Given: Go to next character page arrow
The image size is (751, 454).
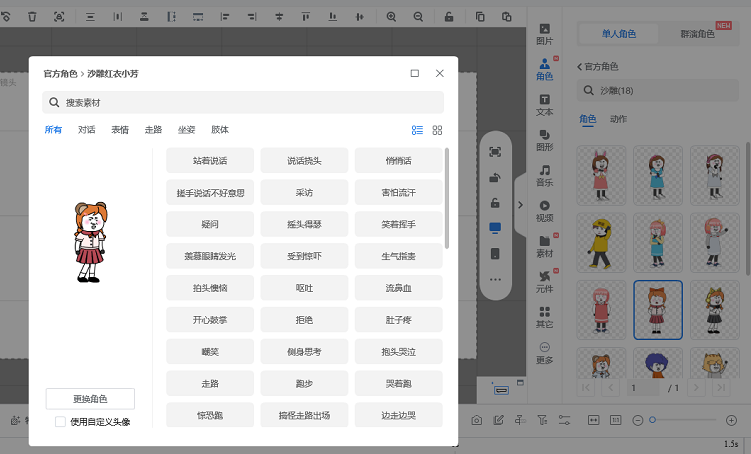Looking at the screenshot, I should point(696,388).
